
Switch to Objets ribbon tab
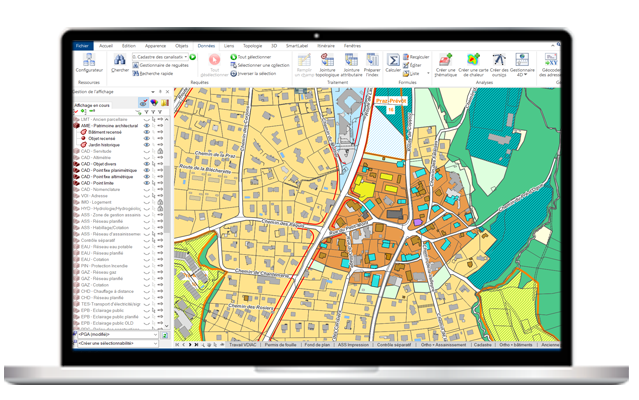pyautogui.click(x=182, y=46)
